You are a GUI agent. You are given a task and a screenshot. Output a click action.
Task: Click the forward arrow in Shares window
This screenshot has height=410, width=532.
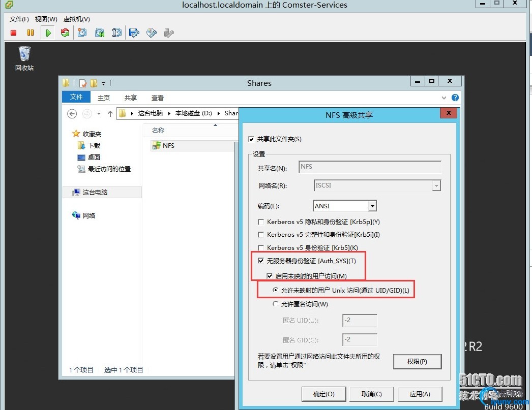pyautogui.click(x=87, y=113)
